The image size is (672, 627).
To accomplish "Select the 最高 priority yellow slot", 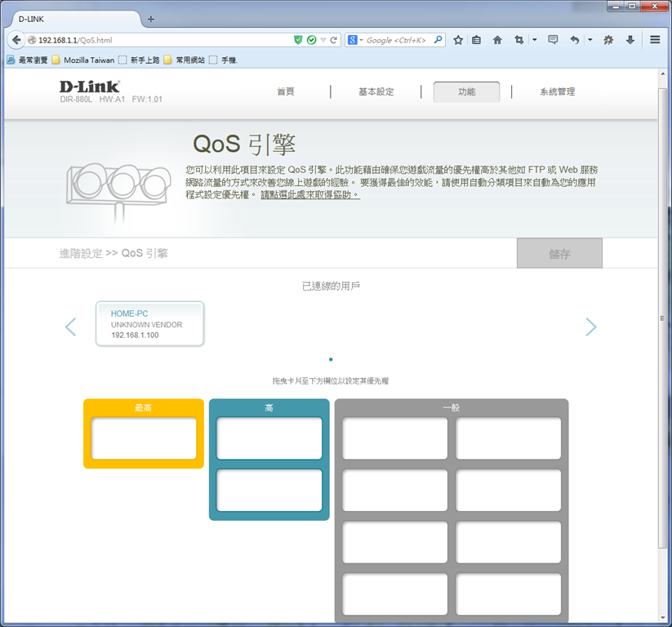I will coord(144,438).
